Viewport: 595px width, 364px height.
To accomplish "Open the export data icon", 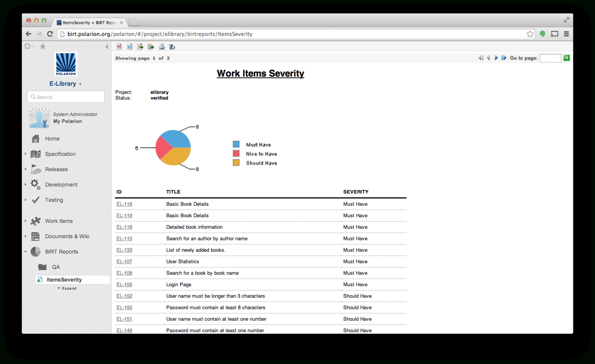I will (140, 46).
